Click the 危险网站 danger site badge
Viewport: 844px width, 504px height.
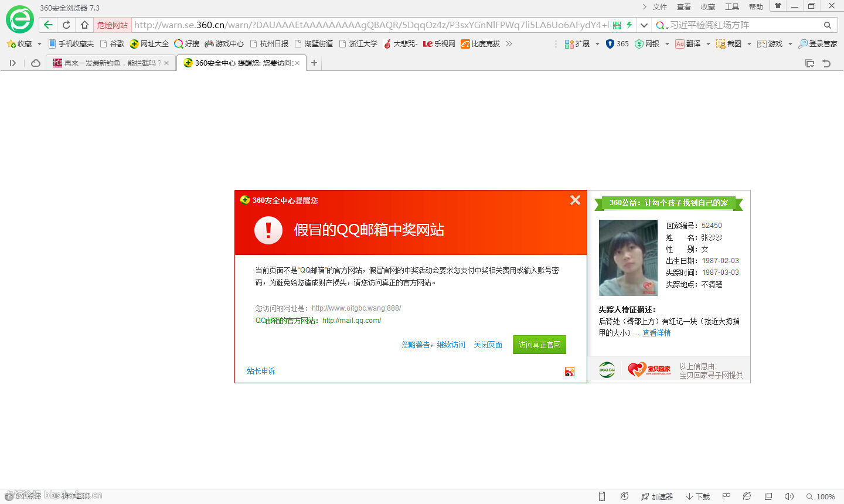pyautogui.click(x=112, y=25)
